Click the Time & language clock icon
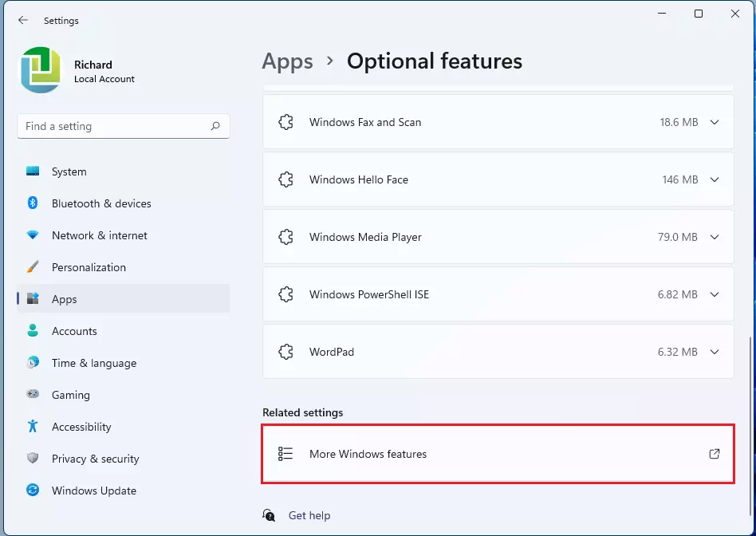Viewport: 756px width, 536px height. pos(33,362)
